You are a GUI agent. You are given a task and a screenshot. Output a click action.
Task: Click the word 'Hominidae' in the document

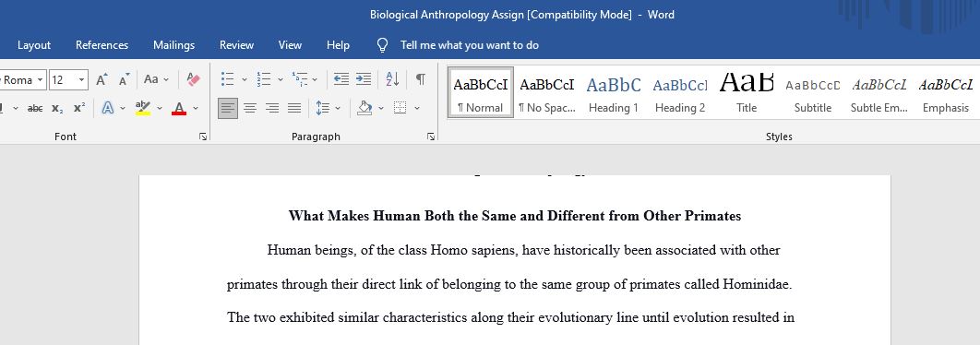click(x=757, y=284)
